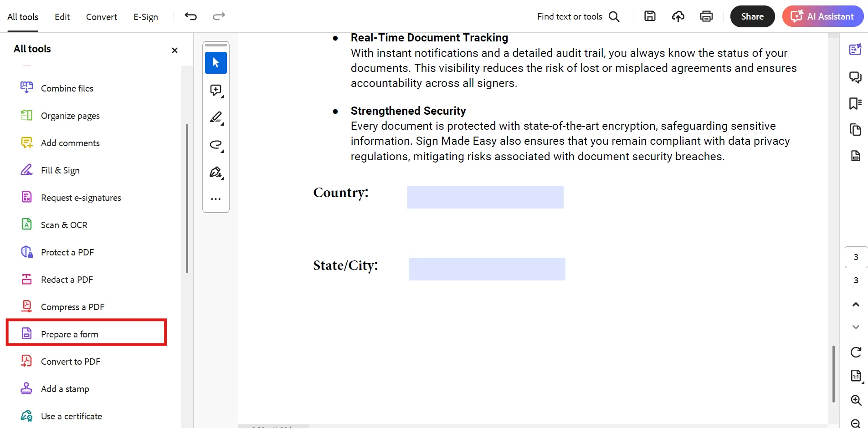Close the All tools panel
This screenshot has width=868, height=428.
click(175, 50)
